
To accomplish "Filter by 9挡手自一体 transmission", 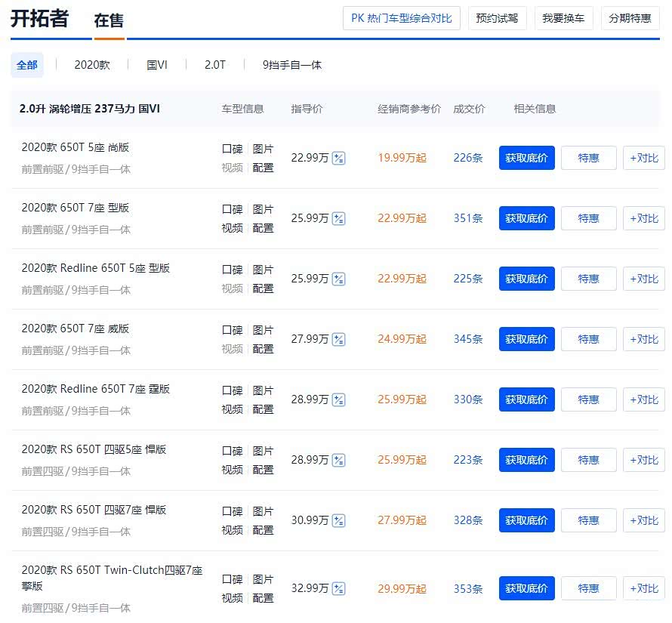I will point(292,65).
